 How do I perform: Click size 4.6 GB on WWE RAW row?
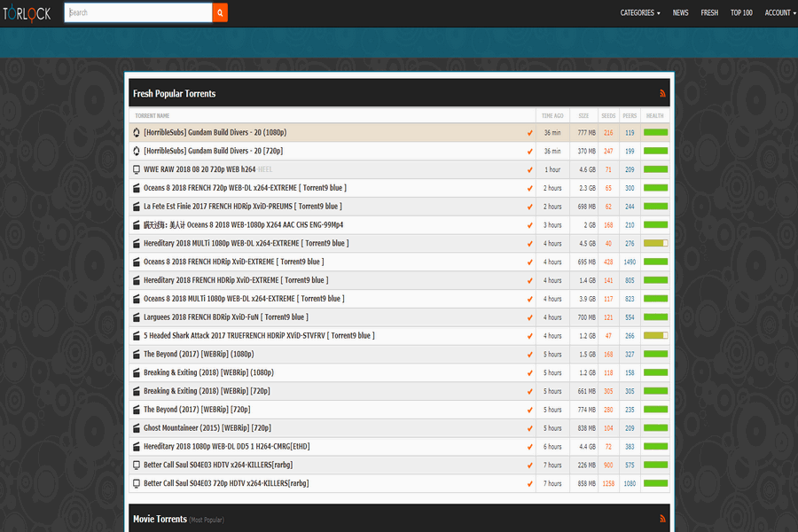[587, 170]
